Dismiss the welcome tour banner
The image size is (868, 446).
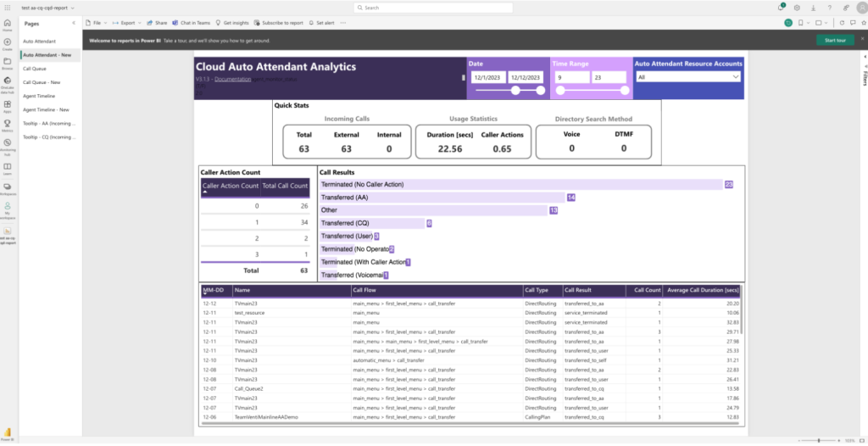click(x=862, y=38)
